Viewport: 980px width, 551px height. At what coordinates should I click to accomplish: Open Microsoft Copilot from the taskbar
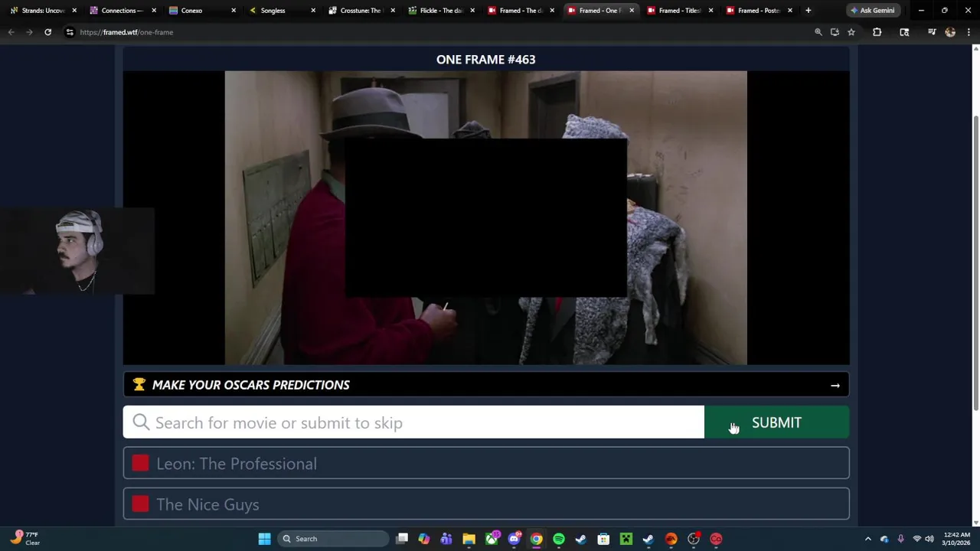click(x=423, y=539)
